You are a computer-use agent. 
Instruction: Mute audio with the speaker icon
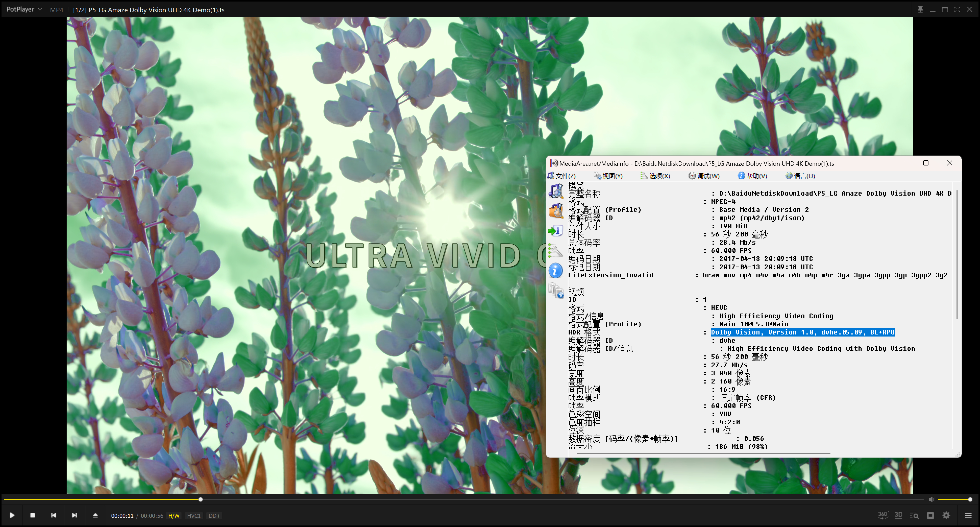tap(931, 499)
